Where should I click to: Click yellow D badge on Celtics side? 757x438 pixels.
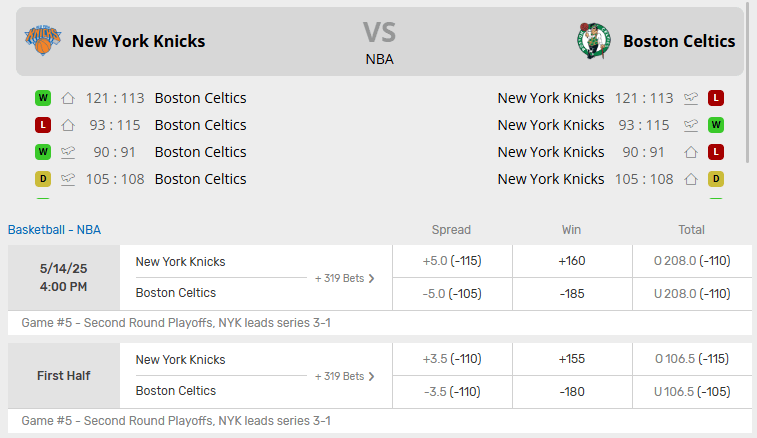click(716, 179)
